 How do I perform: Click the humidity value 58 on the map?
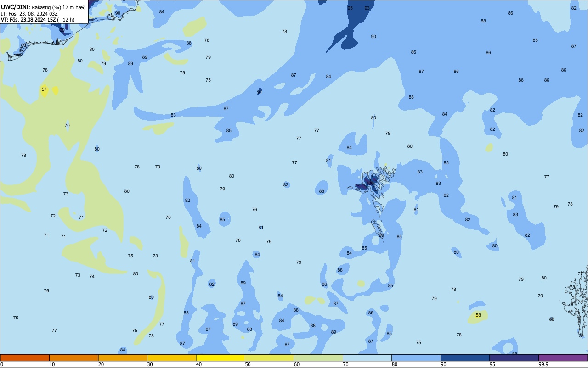(478, 315)
